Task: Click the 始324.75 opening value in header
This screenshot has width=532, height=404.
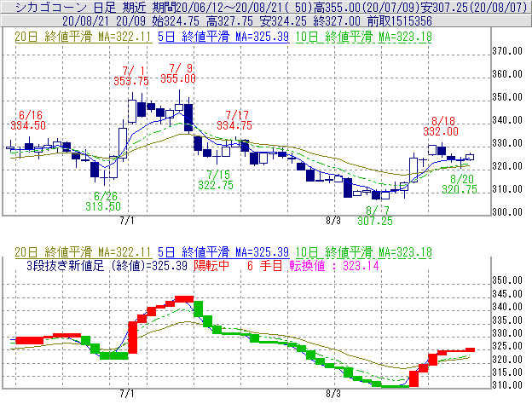Action: click(176, 21)
